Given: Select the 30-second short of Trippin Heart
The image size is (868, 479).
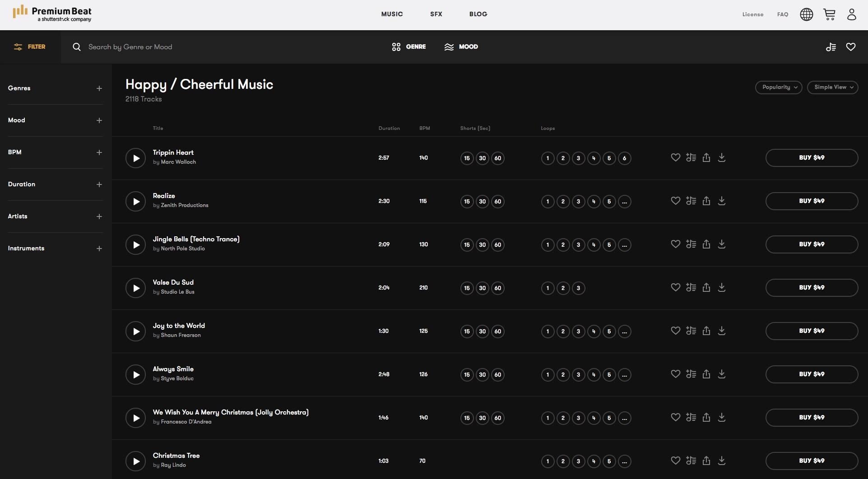Looking at the screenshot, I should tap(482, 158).
